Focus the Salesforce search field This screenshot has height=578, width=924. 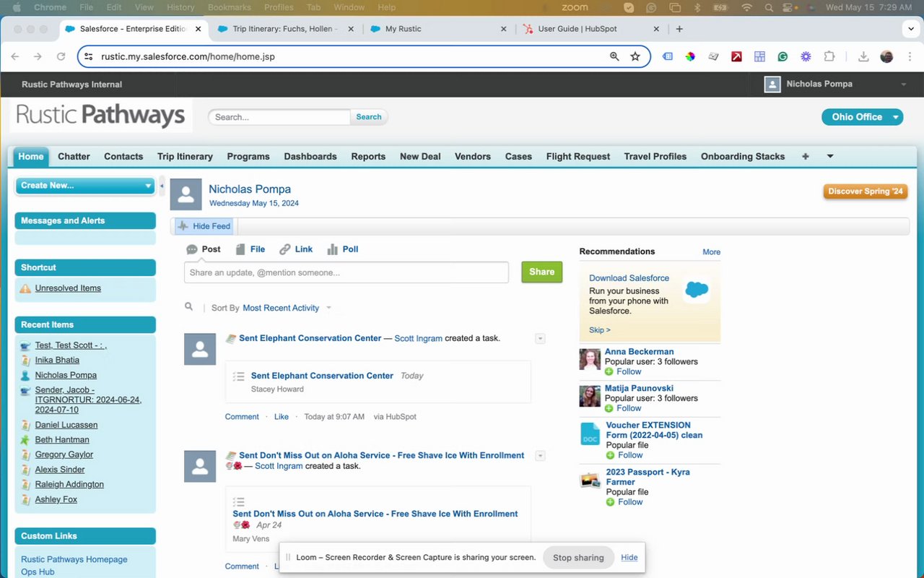(x=279, y=117)
